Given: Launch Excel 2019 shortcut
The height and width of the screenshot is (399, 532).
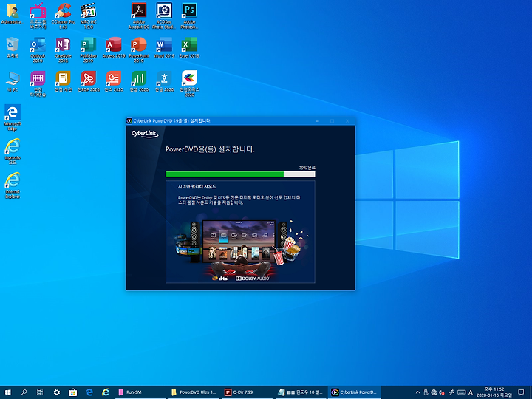Looking at the screenshot, I should coord(189,47).
